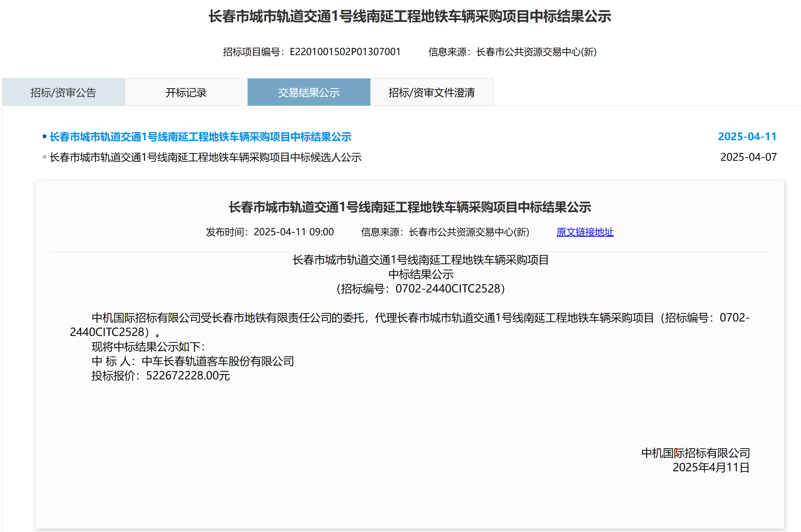
Task: Click the date 2025-04-11 in the list
Action: tap(747, 137)
